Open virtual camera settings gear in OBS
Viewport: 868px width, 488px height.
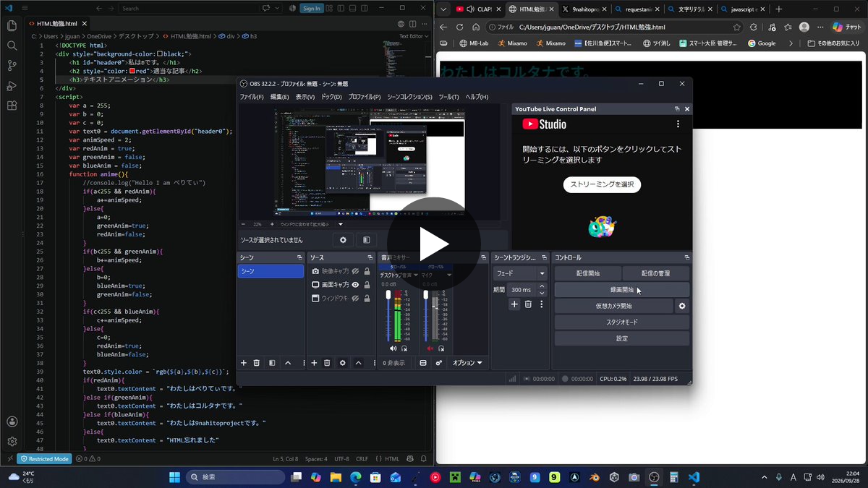coord(681,306)
